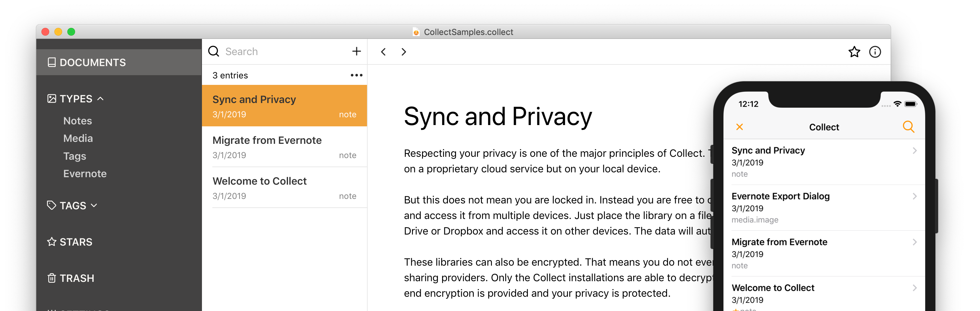Star the current note
Screen dimensions: 980x311
pos(854,52)
